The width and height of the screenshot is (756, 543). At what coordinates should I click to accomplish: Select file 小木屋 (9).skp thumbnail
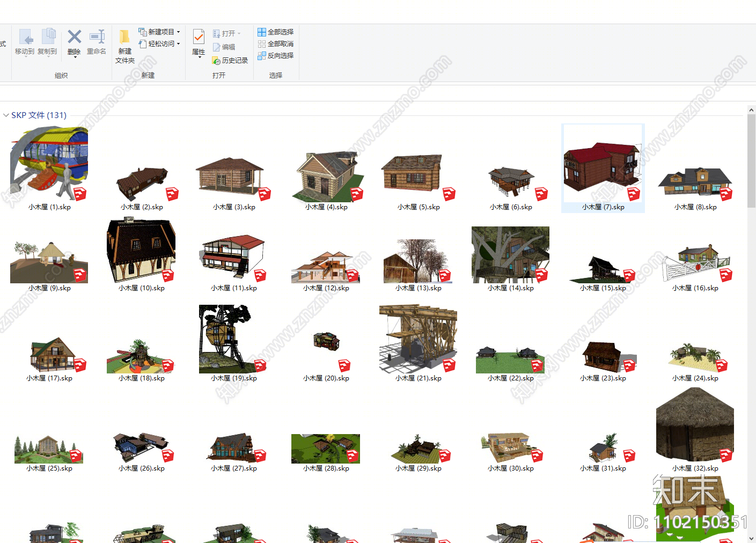tap(49, 262)
